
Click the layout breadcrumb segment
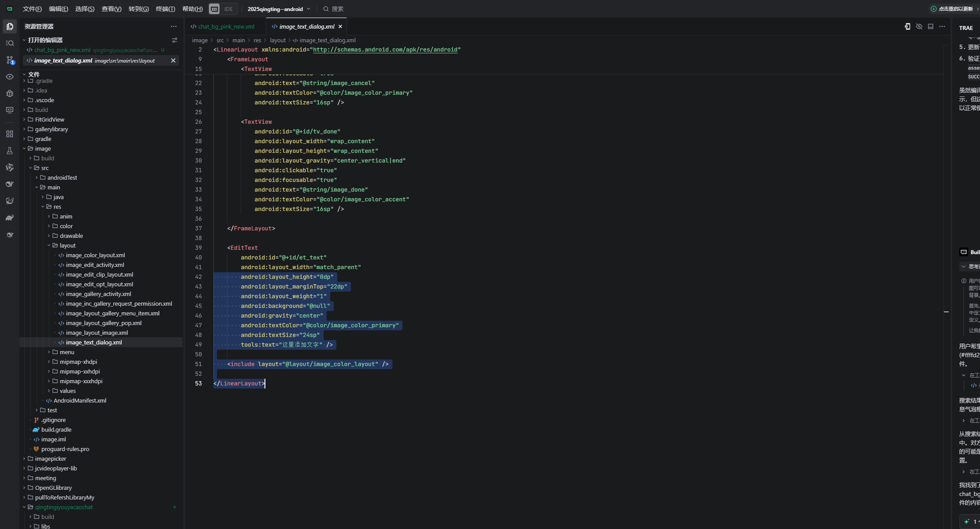[278, 40]
